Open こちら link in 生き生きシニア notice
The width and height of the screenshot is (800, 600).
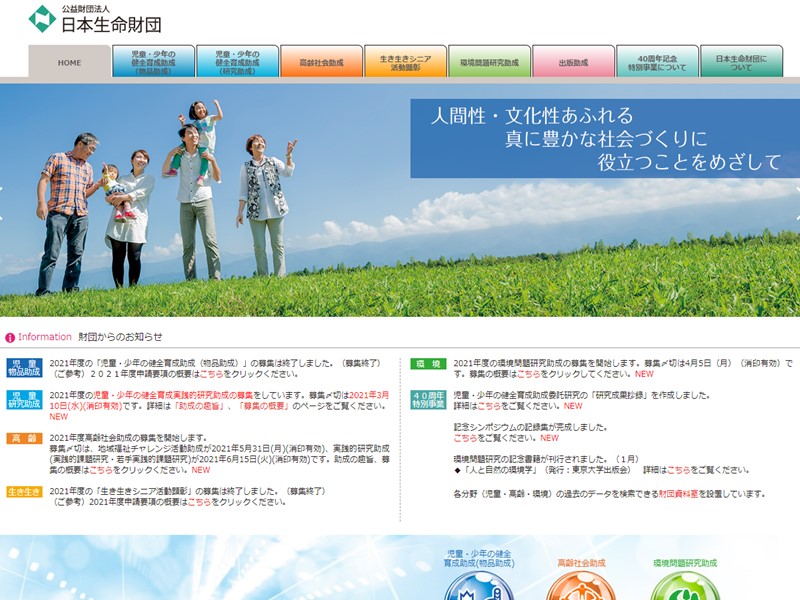click(199, 502)
